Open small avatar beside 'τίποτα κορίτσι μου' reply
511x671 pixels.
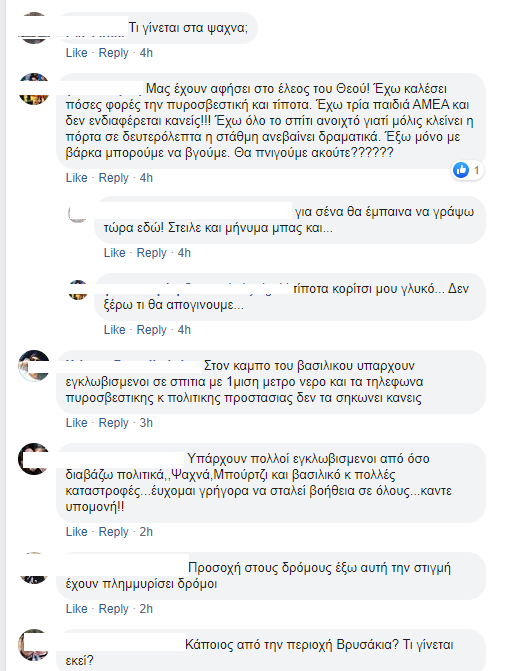(78, 290)
